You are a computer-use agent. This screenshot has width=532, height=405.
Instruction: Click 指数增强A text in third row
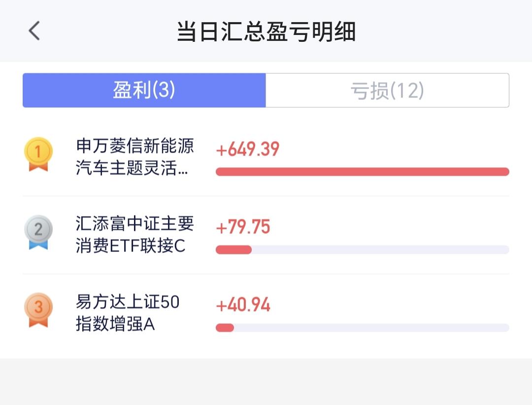tap(115, 325)
